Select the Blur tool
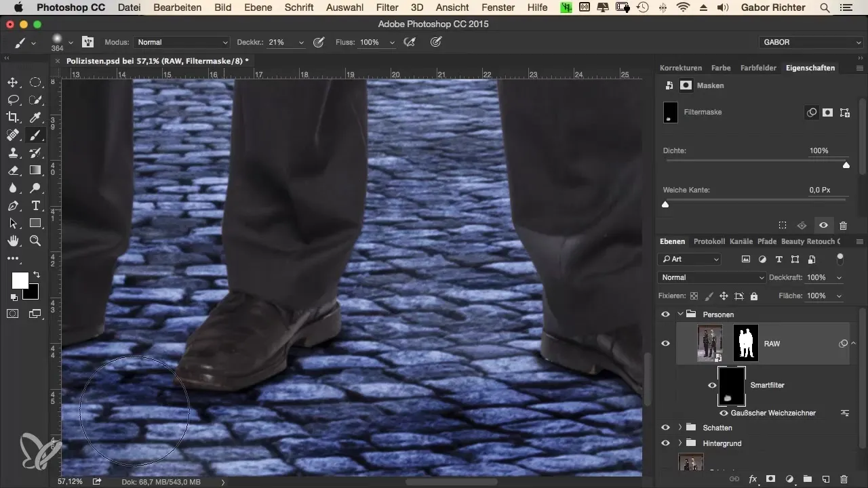868x488 pixels. click(x=12, y=188)
